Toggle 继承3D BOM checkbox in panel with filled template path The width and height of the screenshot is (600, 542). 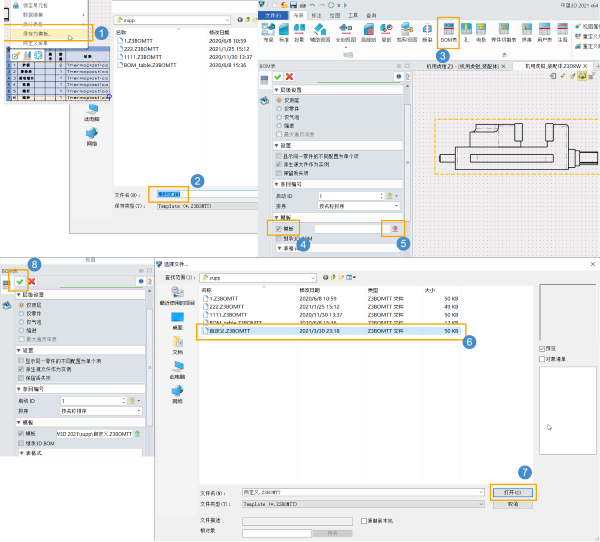coord(21,443)
